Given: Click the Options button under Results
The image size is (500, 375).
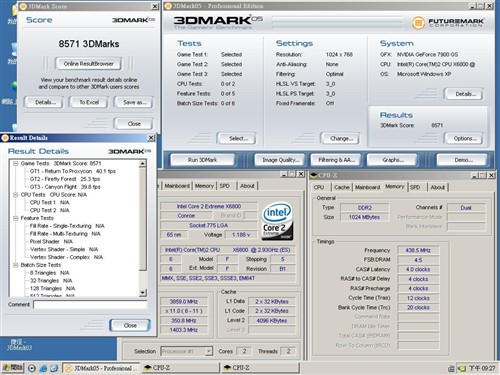Looking at the screenshot, I should [x=463, y=138].
